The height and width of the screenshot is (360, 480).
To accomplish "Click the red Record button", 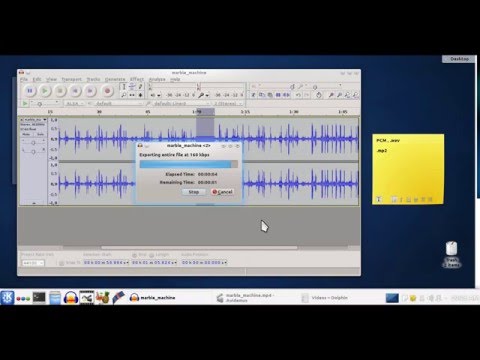I will pos(107,91).
